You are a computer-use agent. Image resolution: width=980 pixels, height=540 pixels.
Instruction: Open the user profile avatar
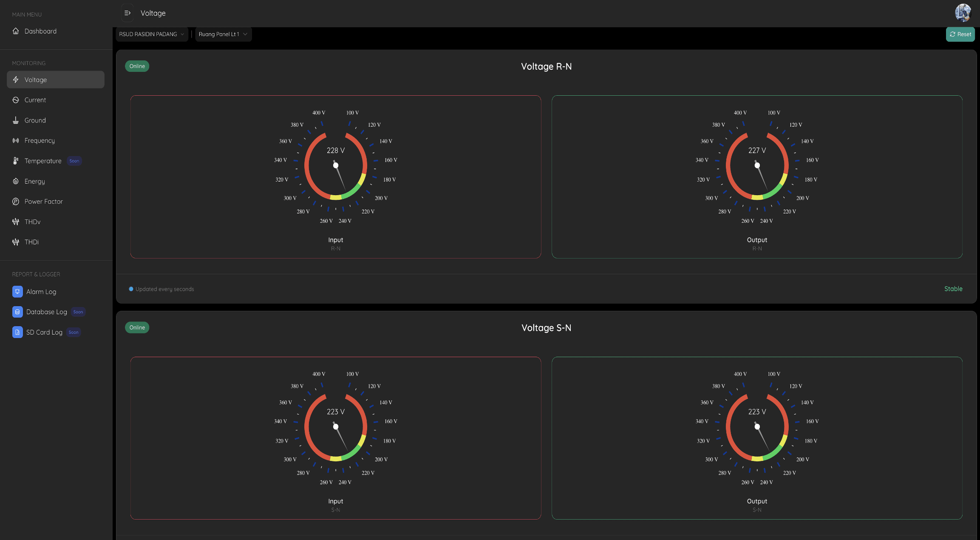(963, 13)
